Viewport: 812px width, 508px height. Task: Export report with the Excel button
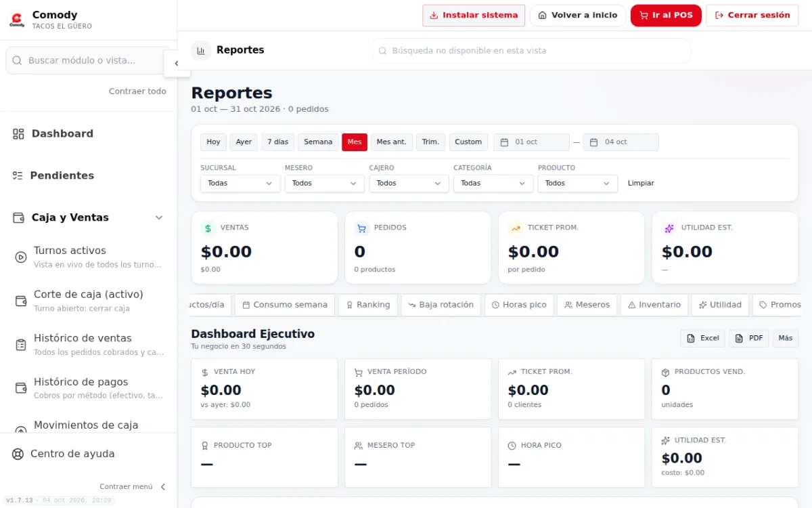pyautogui.click(x=702, y=338)
